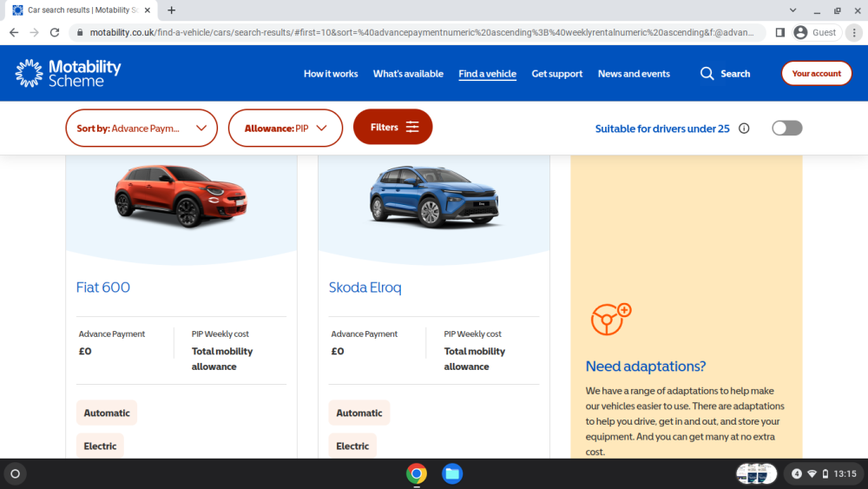Open the Find a vehicle menu

(x=487, y=74)
